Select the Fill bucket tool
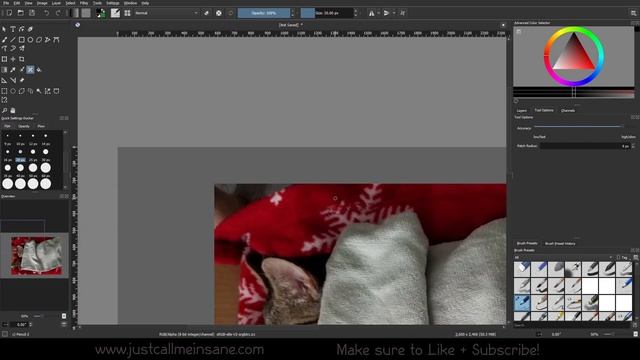The height and width of the screenshot is (360, 640). pyautogui.click(x=39, y=70)
